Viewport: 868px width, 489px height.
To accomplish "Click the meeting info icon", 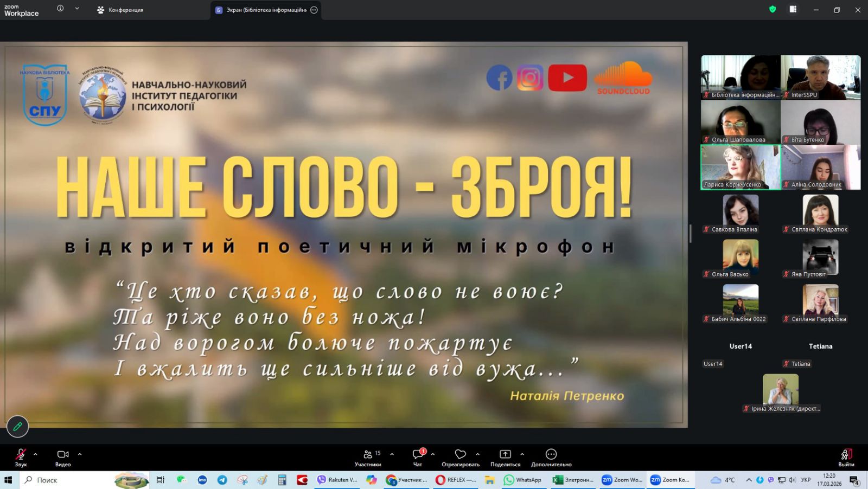I will point(60,9).
